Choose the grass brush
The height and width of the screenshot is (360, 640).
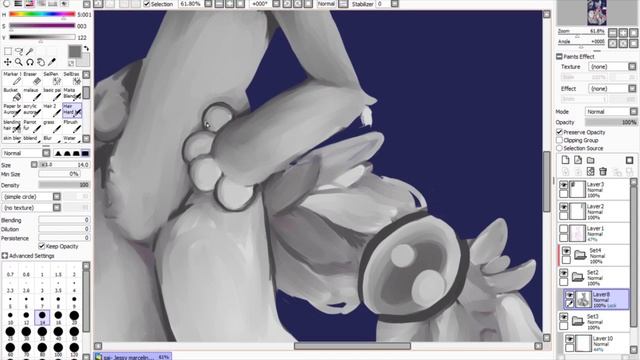tap(52, 127)
